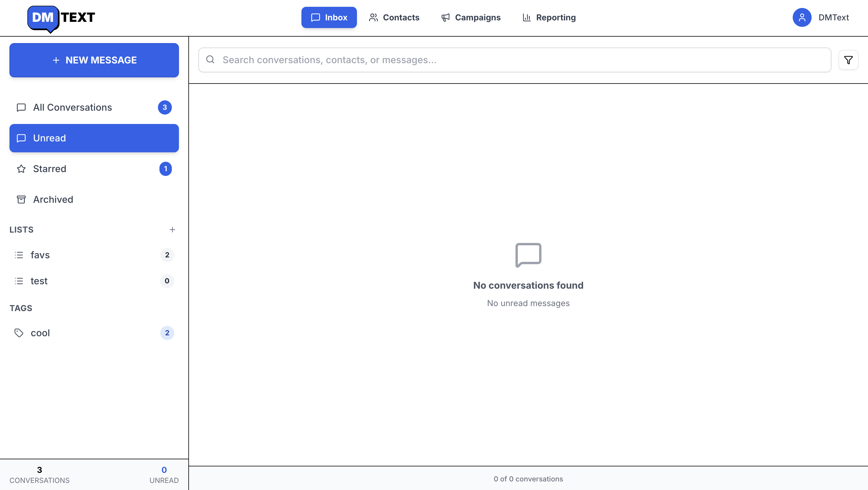The height and width of the screenshot is (490, 868).
Task: Click the search magnifier icon
Action: coord(210,60)
